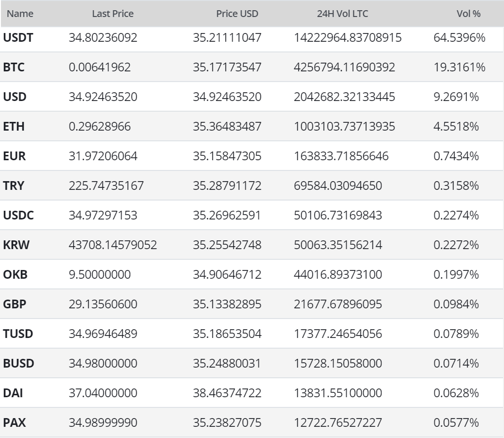Click volume 1003103.73713935 in ETH row

(x=344, y=126)
